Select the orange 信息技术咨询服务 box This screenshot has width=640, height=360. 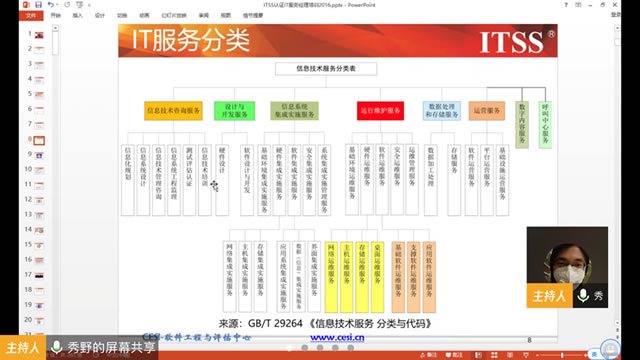pyautogui.click(x=173, y=111)
